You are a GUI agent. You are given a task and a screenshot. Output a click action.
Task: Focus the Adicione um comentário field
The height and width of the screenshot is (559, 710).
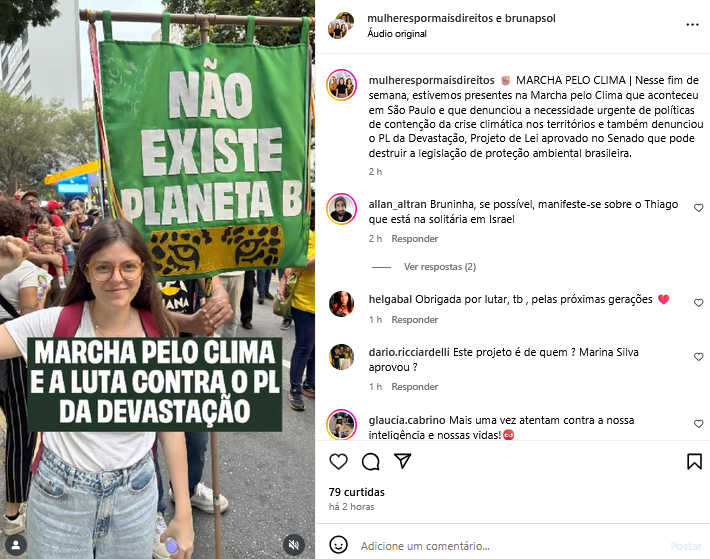[512, 546]
